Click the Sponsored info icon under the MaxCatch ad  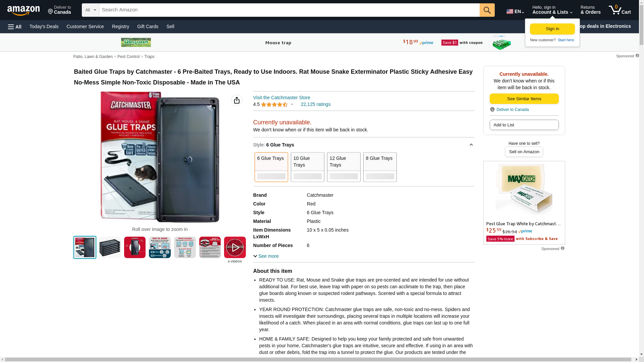click(562, 248)
